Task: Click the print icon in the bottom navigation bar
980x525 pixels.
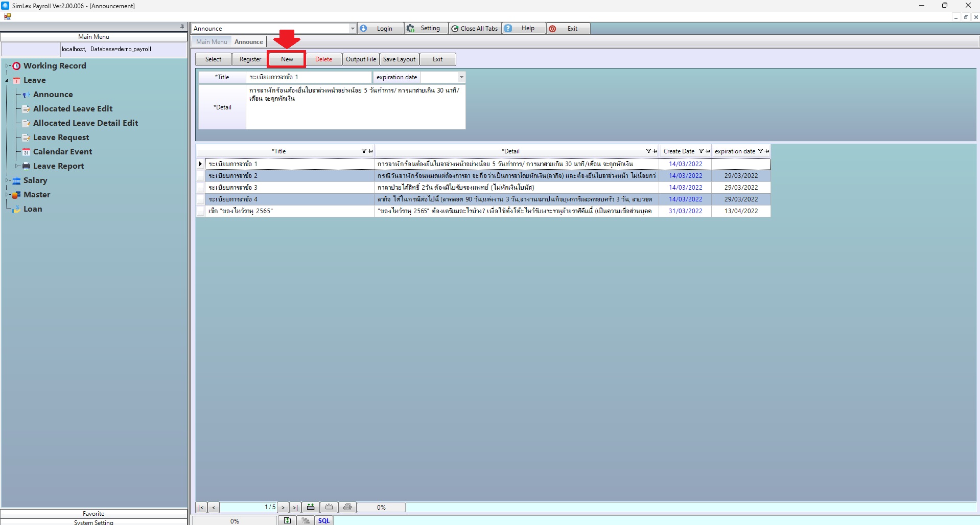Action: tap(347, 508)
